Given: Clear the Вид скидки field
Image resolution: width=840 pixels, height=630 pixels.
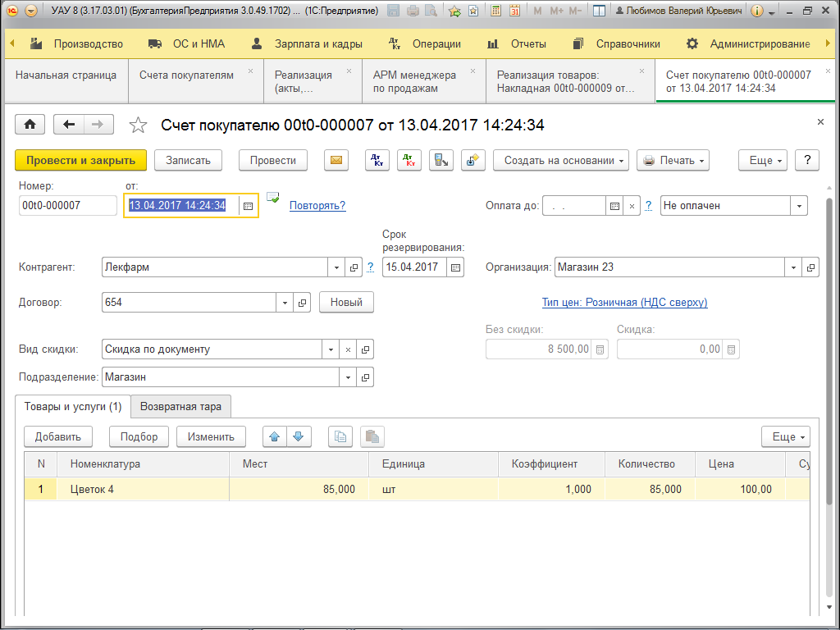Looking at the screenshot, I should (348, 349).
